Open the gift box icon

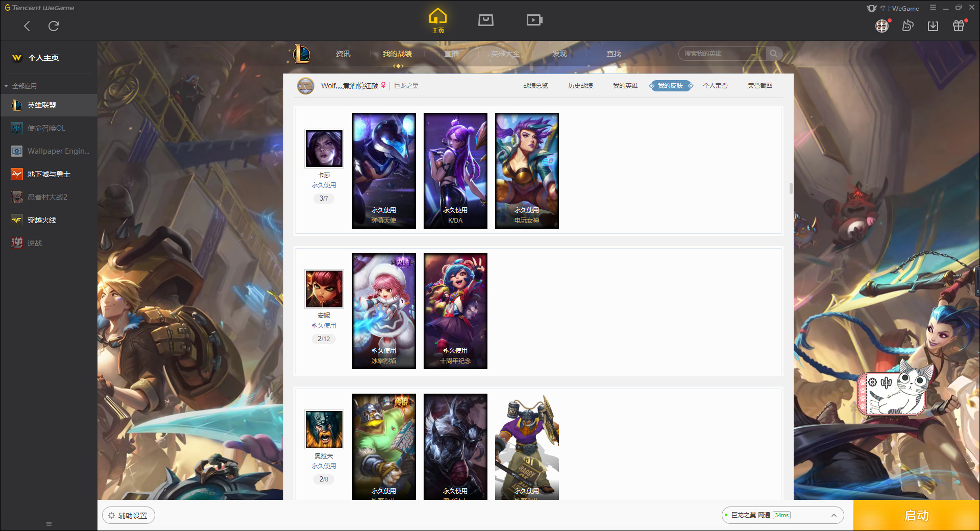point(959,26)
